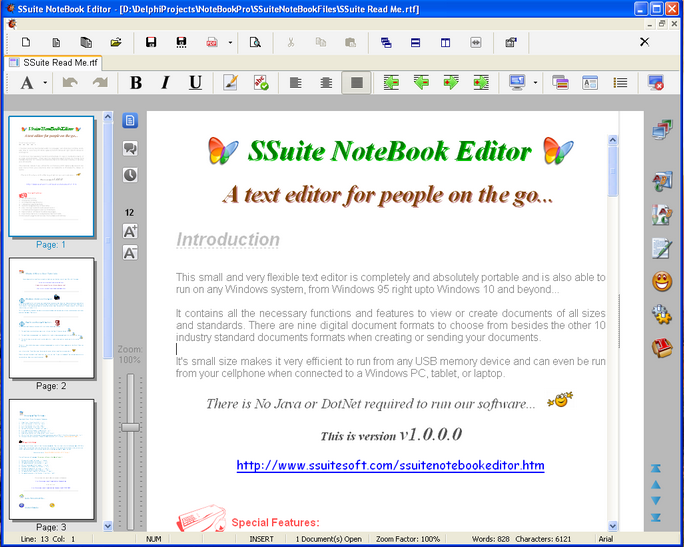Save the document with the floppy icon

coord(151,42)
